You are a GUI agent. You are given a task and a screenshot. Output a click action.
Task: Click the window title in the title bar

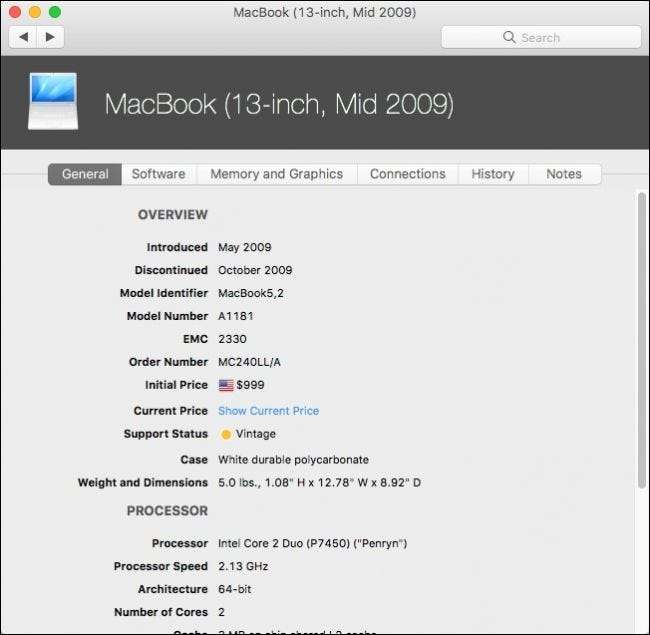pos(325,12)
